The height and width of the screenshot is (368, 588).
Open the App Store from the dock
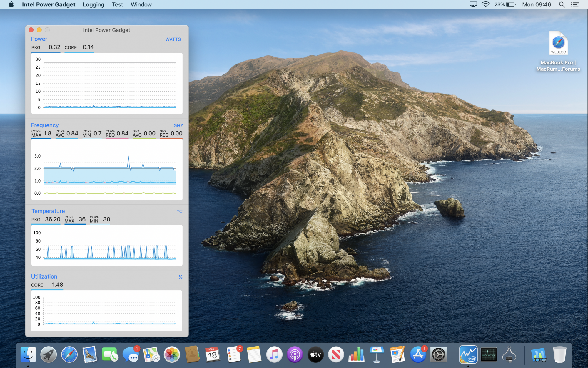pos(418,354)
